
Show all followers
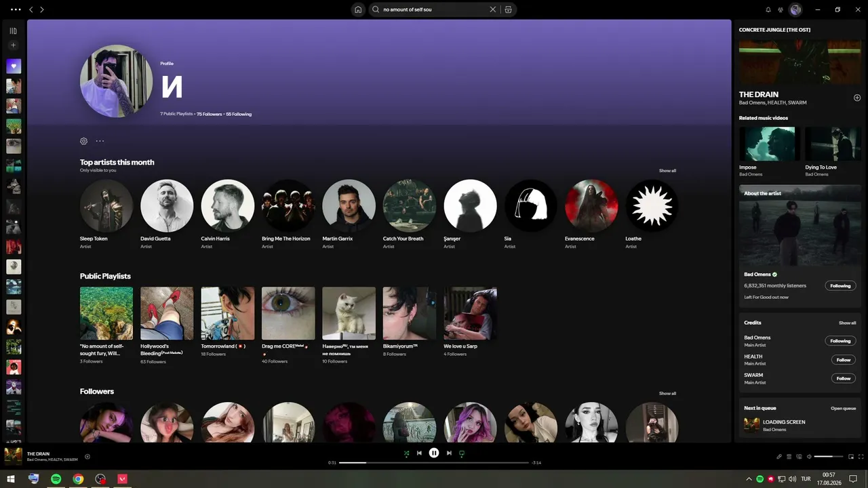(667, 393)
